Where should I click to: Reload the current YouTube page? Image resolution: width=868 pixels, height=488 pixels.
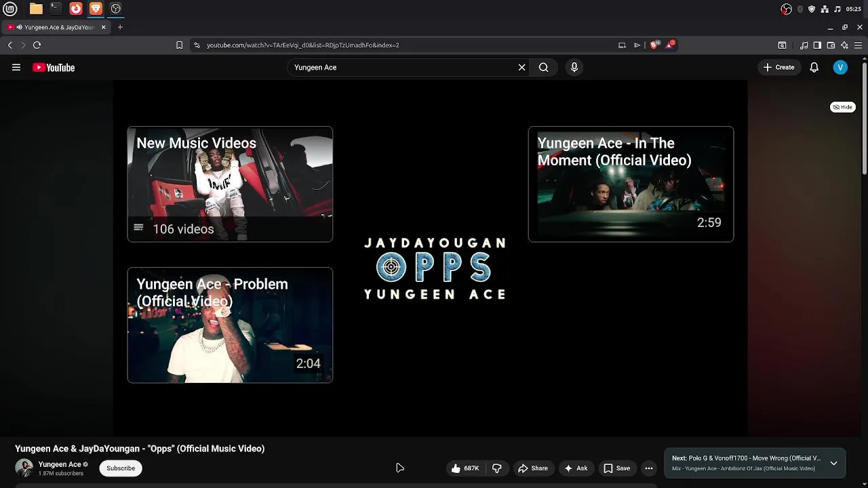click(37, 45)
